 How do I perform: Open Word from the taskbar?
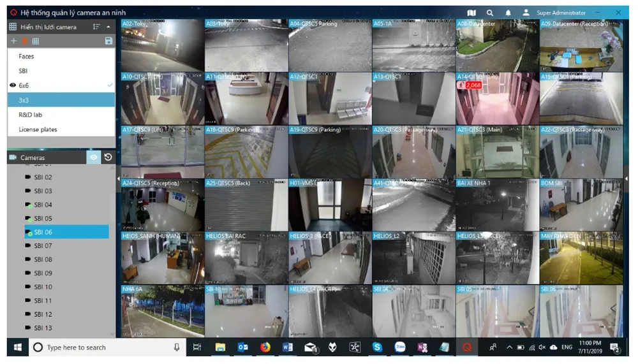(288, 347)
